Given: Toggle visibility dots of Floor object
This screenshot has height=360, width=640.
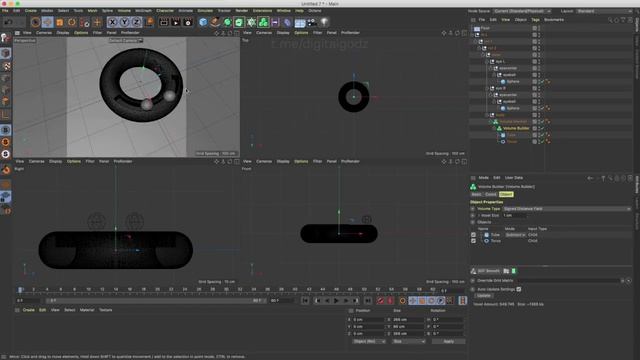Looking at the screenshot, I should [x=539, y=28].
